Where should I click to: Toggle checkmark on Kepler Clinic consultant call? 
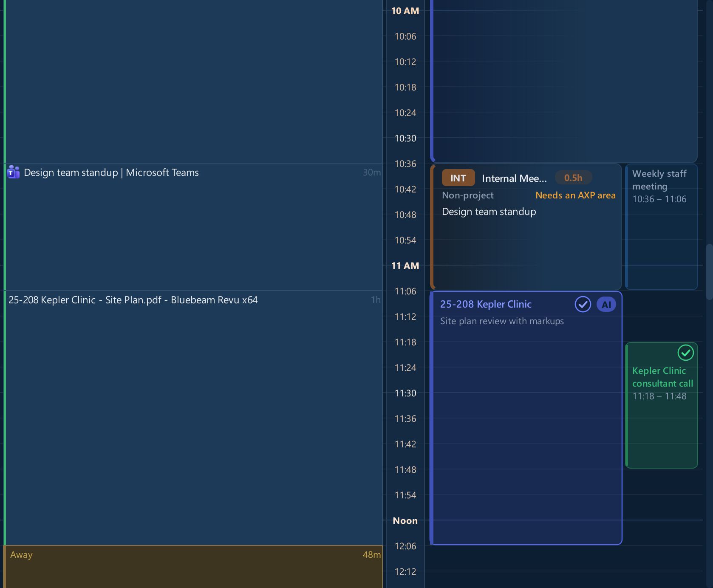(685, 353)
